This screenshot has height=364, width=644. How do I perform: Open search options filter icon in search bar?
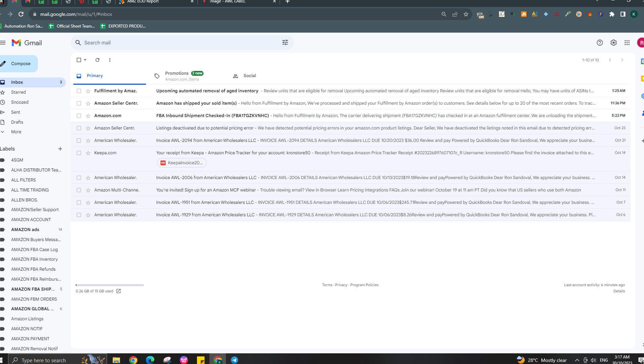pos(285,43)
